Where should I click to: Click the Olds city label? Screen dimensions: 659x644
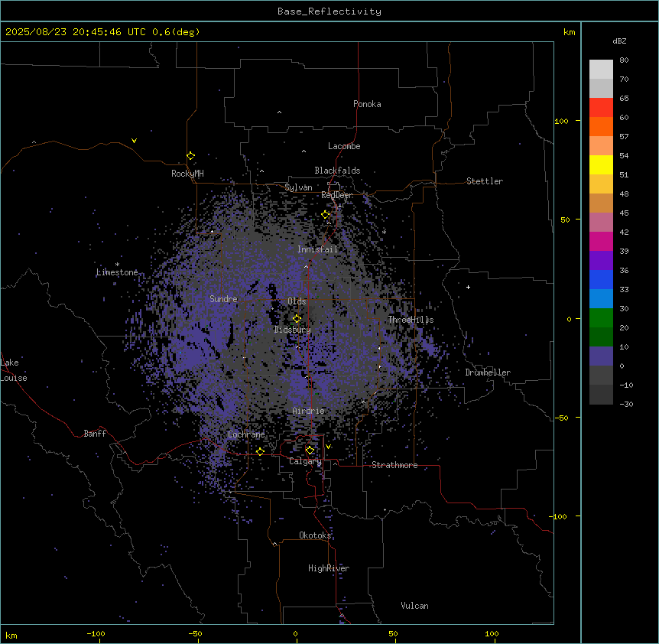click(x=297, y=301)
